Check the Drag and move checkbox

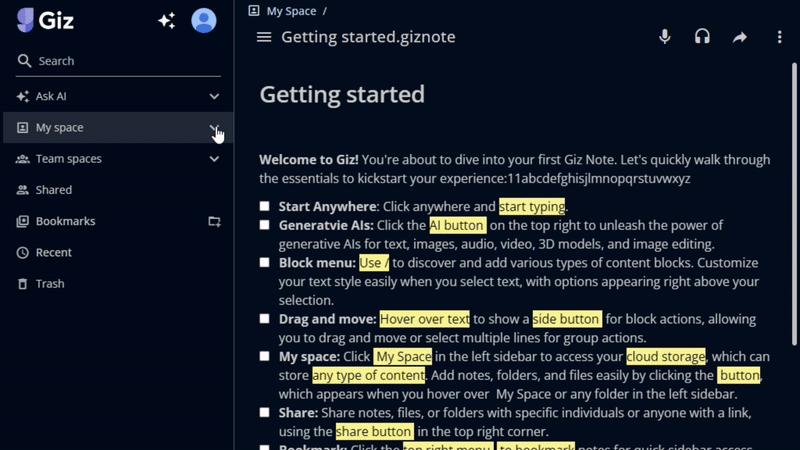(264, 319)
